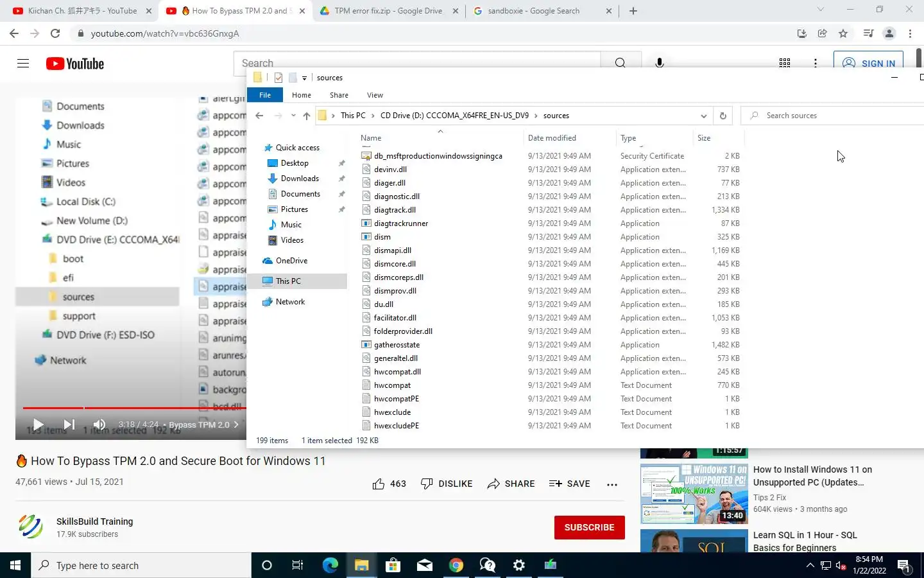The height and width of the screenshot is (578, 924).
Task: Like the video with thumbs up
Action: (x=389, y=484)
